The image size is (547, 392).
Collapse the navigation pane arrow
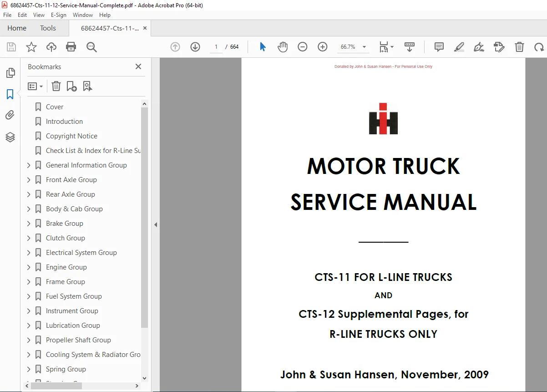[156, 224]
